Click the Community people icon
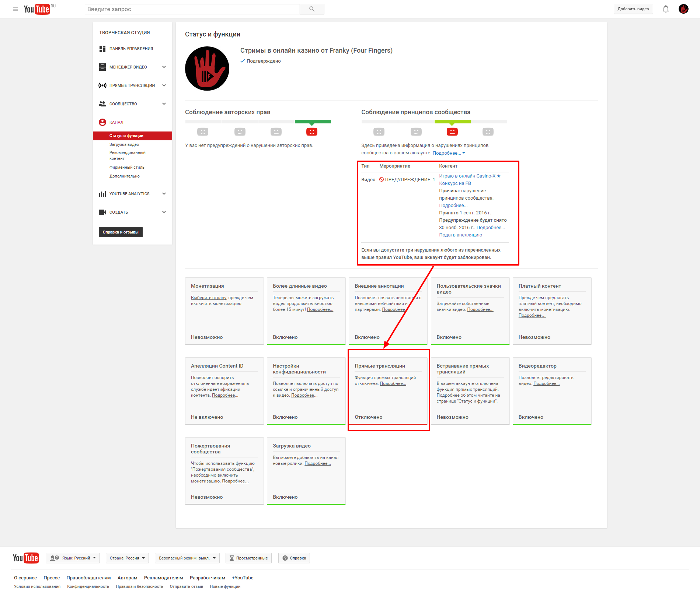Screen dimensions: 700x600 click(x=102, y=104)
